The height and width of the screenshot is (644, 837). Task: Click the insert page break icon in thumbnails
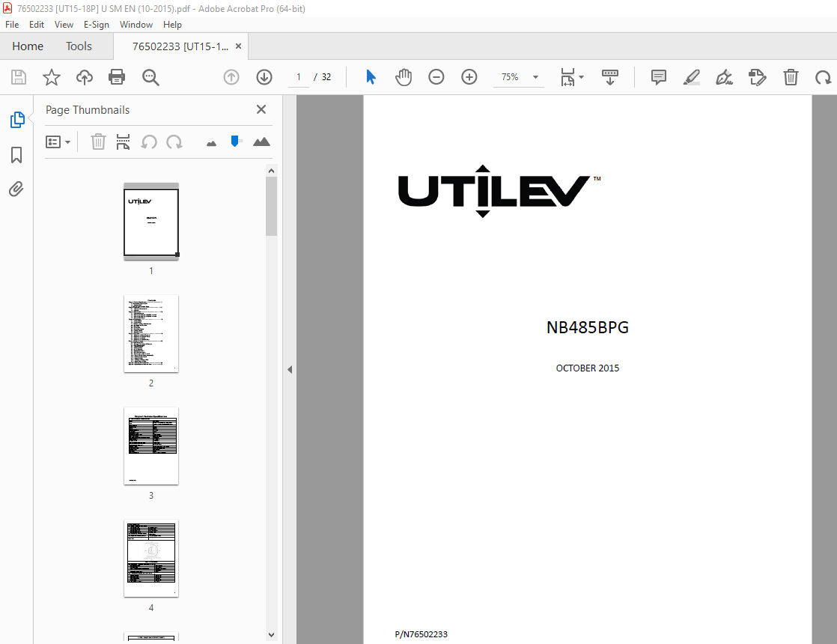pos(124,142)
